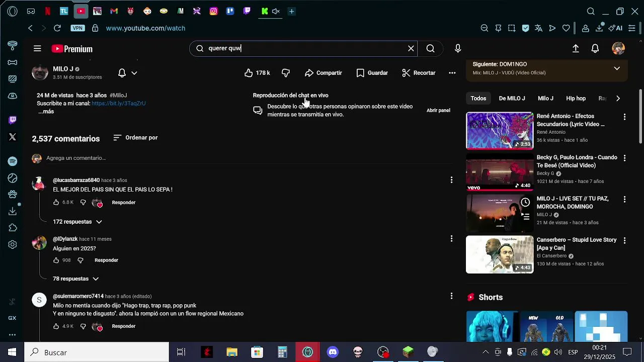Switch to the Instagram pinned tab
This screenshot has height=362, width=644.
tap(213, 11)
